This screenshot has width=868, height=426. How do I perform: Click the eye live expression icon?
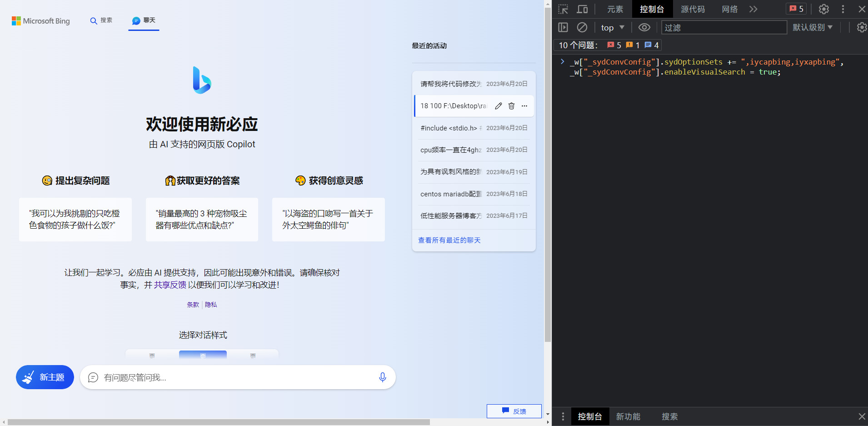tap(644, 27)
